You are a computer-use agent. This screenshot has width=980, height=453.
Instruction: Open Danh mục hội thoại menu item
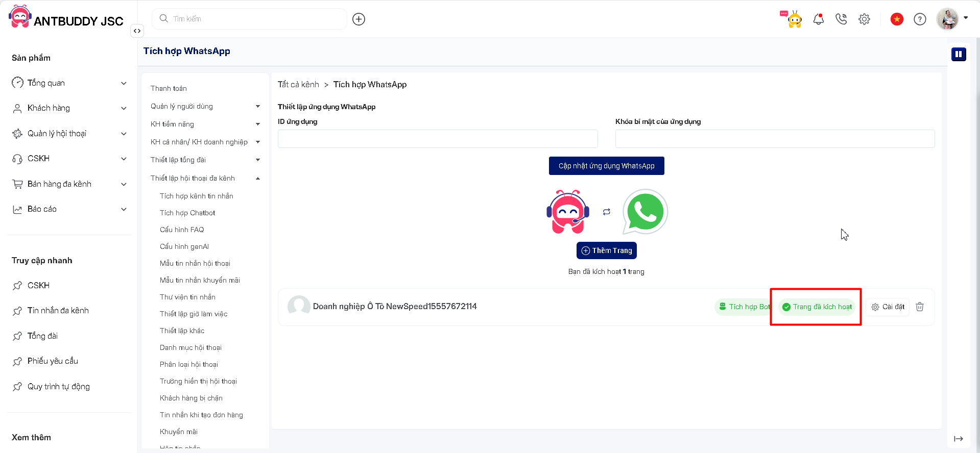point(190,347)
